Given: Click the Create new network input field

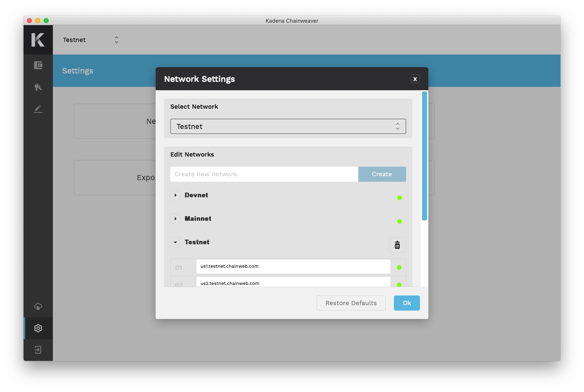Looking at the screenshot, I should coord(264,174).
